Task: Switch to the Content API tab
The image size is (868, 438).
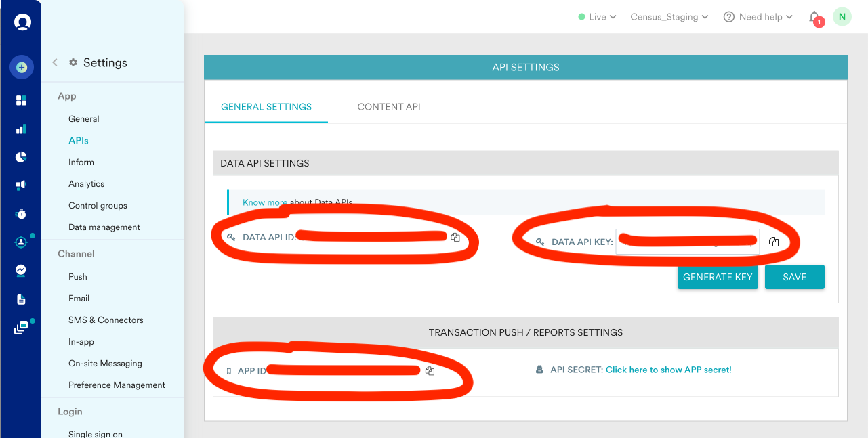Action: [389, 107]
